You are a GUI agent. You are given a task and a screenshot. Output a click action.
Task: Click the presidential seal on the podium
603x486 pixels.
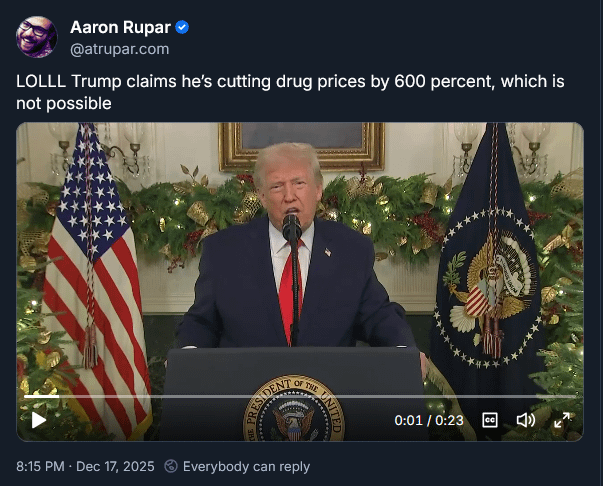click(x=294, y=408)
